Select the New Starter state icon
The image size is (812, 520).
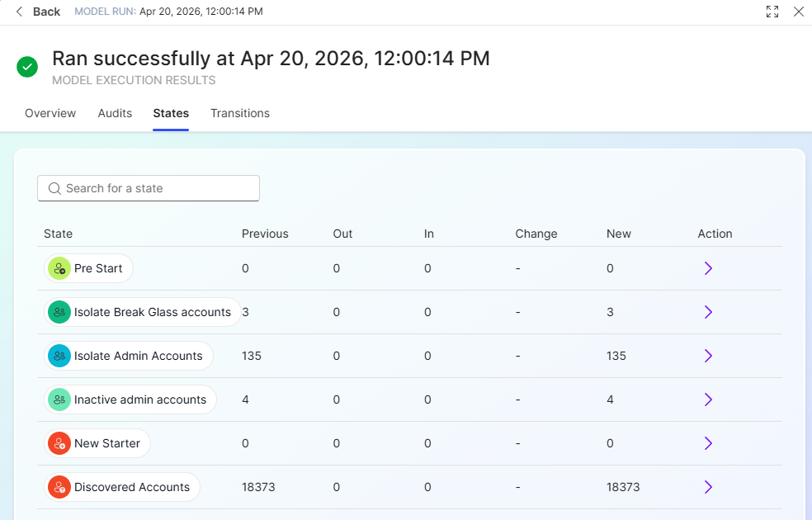pos(59,443)
